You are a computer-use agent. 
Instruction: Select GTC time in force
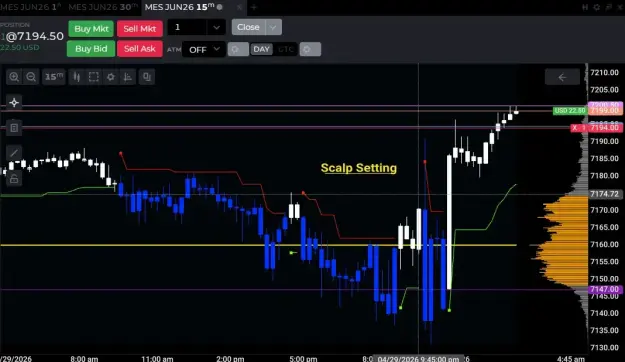285,49
